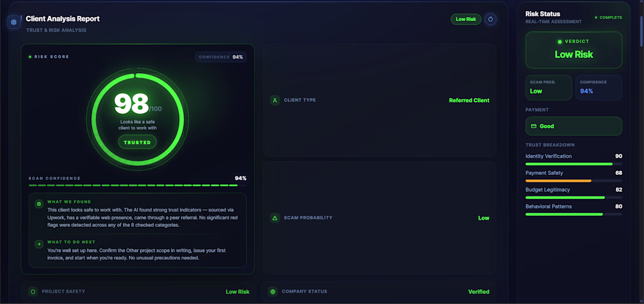Click the 98 risk score number
The image size is (644, 304).
pyautogui.click(x=131, y=103)
